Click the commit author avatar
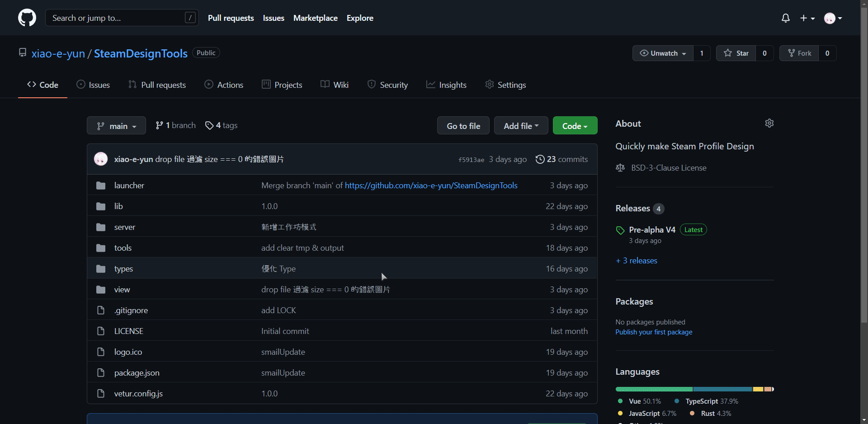The height and width of the screenshot is (424, 868). point(101,159)
